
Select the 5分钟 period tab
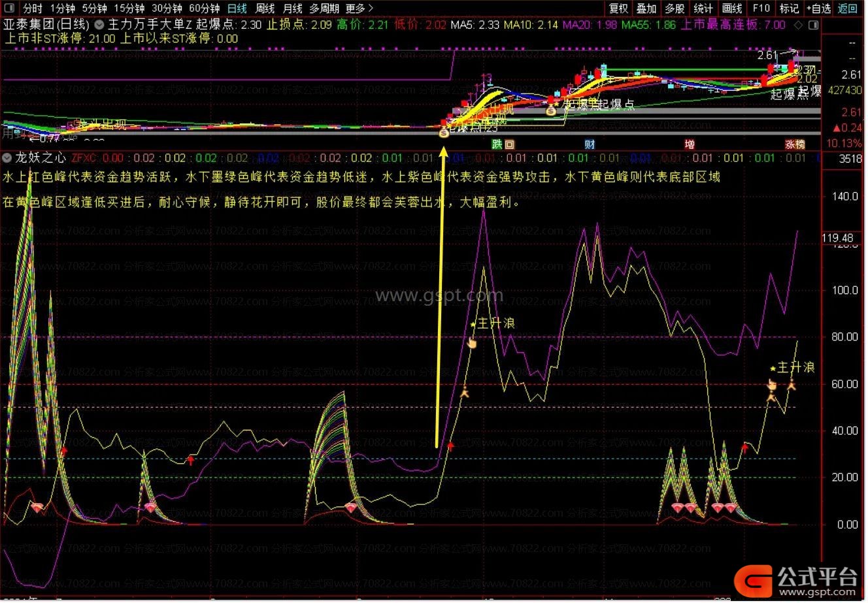94,8
